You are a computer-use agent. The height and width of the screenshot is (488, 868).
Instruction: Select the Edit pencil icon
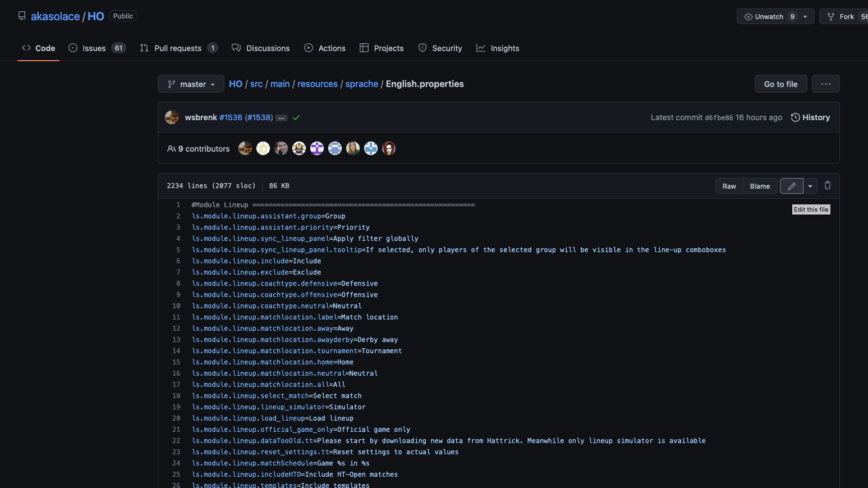pyautogui.click(x=791, y=185)
